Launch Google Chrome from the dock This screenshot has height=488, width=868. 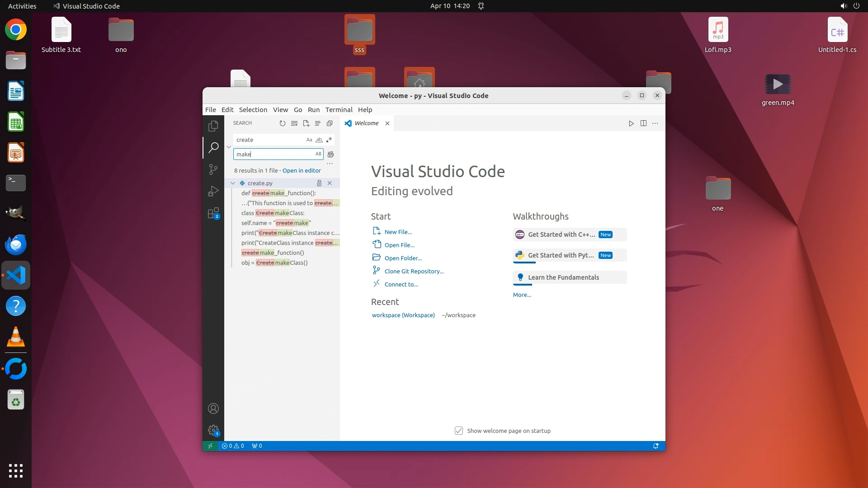pyautogui.click(x=16, y=30)
